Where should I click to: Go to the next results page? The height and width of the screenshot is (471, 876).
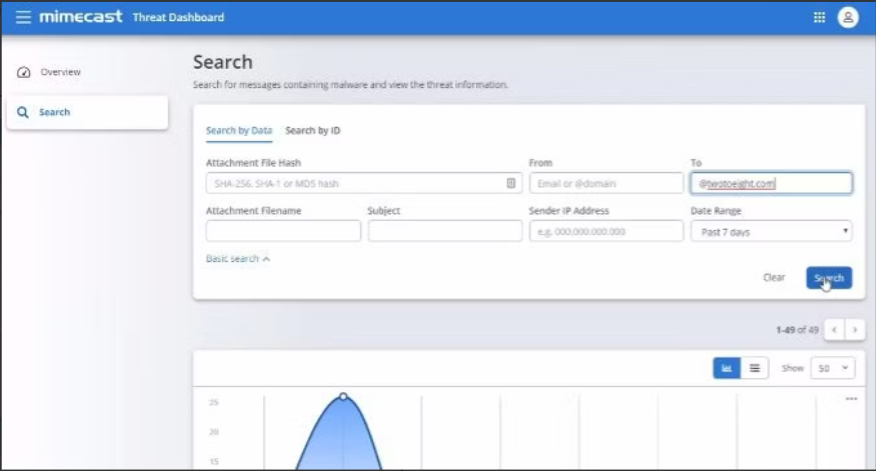pyautogui.click(x=854, y=329)
